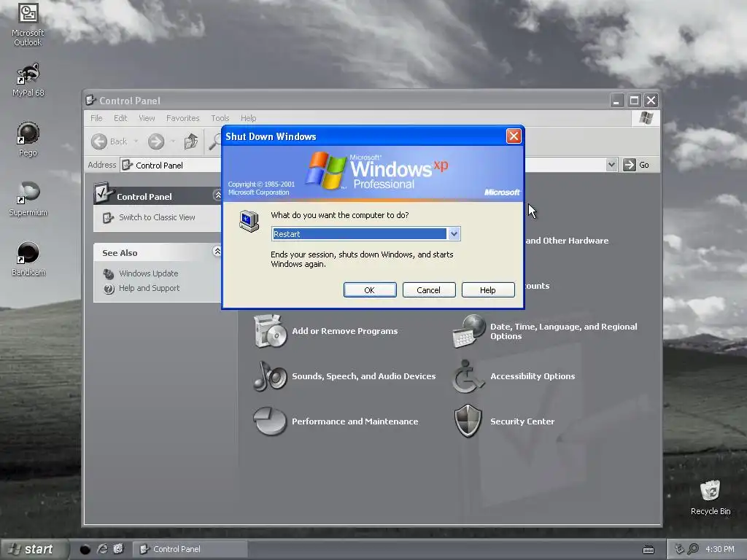The width and height of the screenshot is (747, 560).
Task: Open the Tools menu
Action: click(x=220, y=118)
